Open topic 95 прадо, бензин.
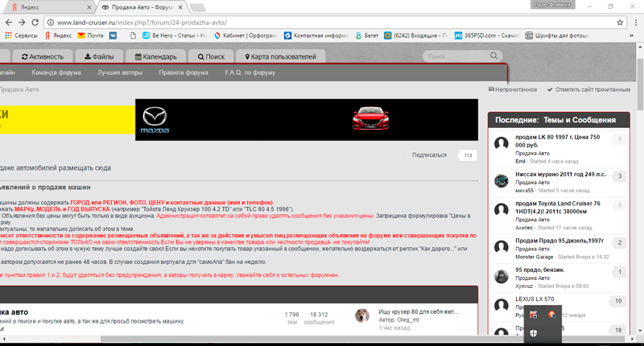This screenshot has width=644, height=346. coord(539,270)
